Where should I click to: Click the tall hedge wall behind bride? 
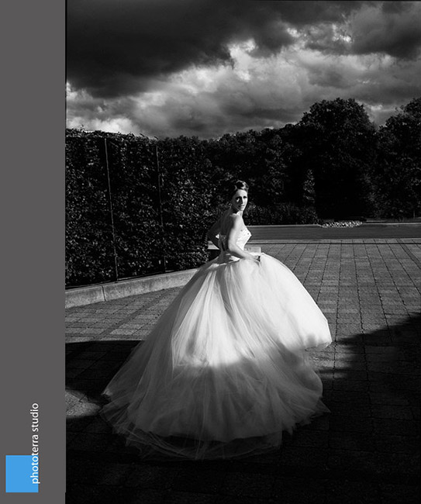click(138, 205)
